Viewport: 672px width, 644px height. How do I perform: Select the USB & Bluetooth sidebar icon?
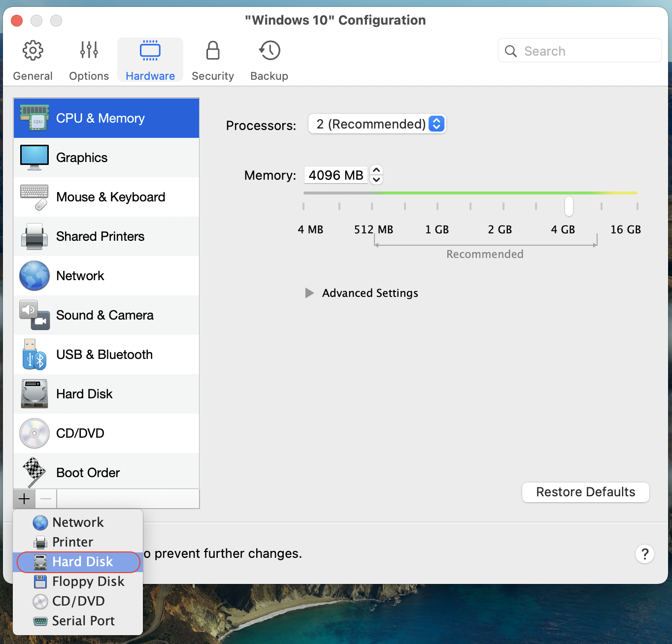tap(34, 354)
